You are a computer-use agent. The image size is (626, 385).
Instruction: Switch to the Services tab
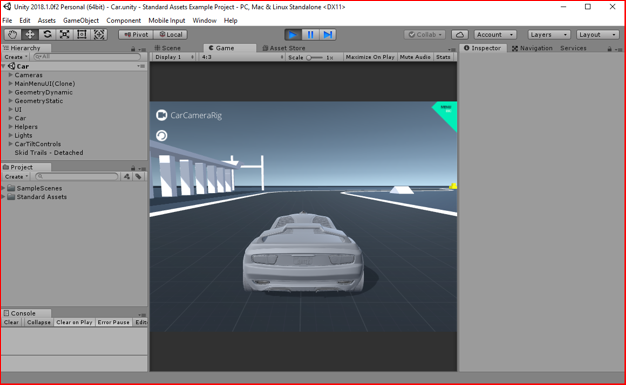(573, 48)
